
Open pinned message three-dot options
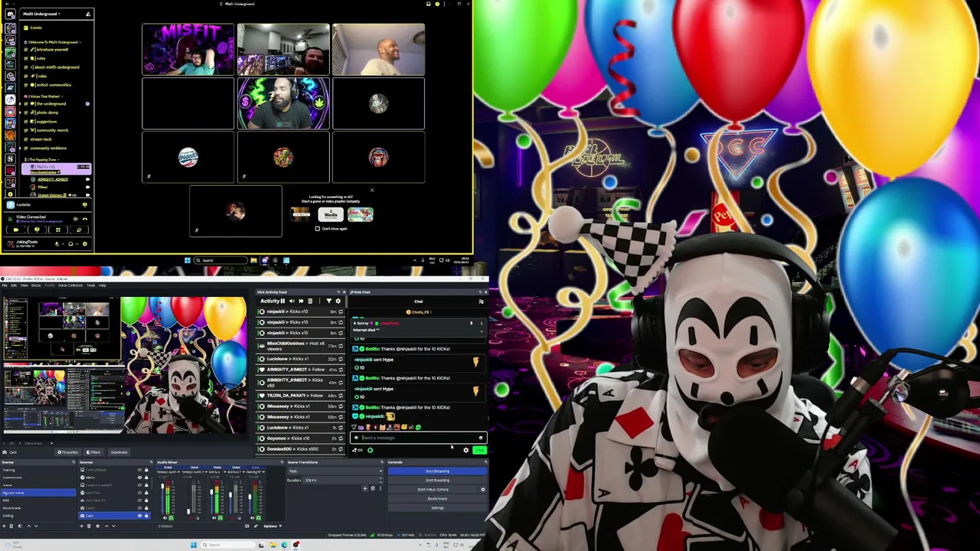[x=482, y=323]
